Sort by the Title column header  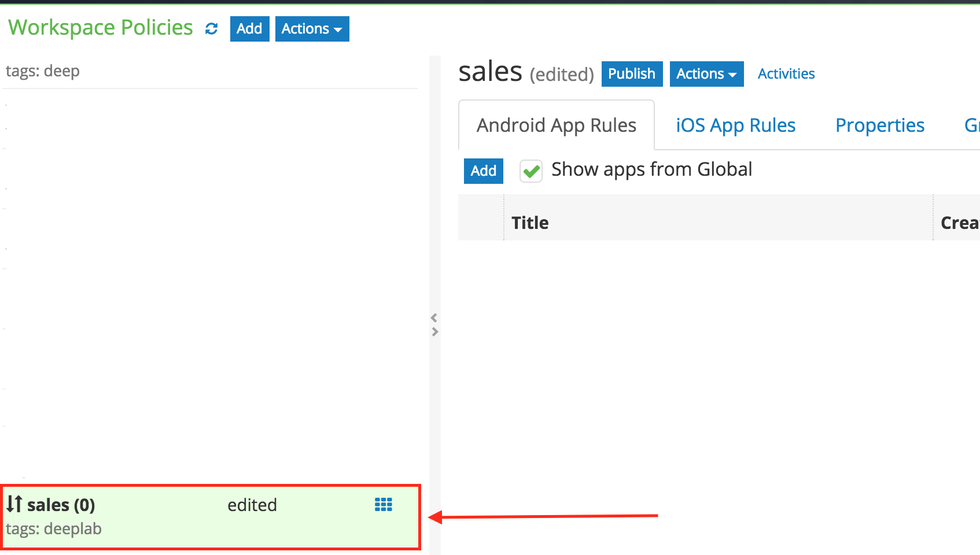530,223
